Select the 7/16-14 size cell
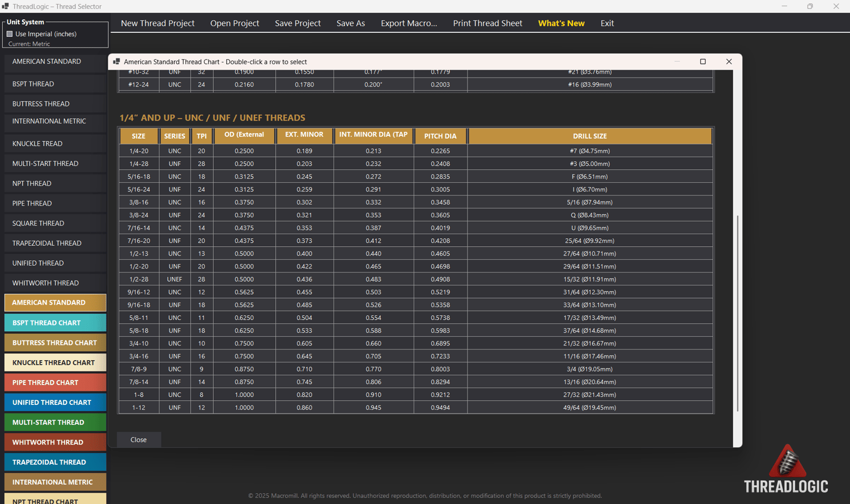Image resolution: width=850 pixels, height=504 pixels. click(x=139, y=228)
